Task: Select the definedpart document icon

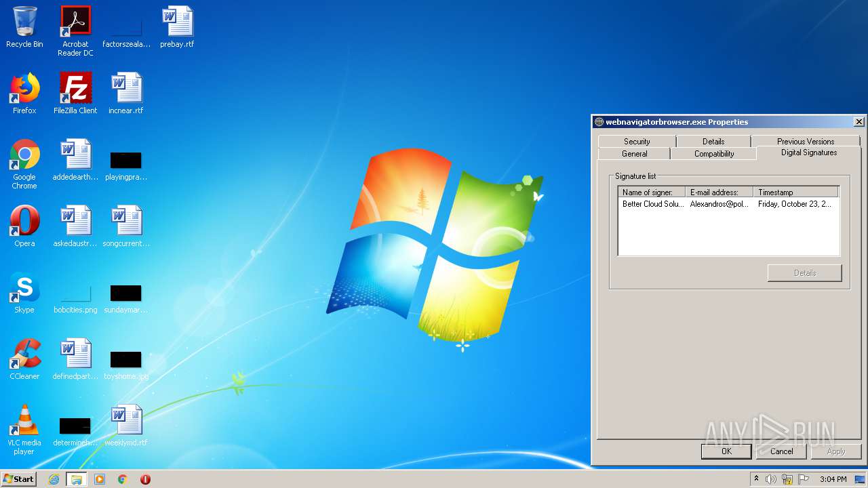Action: (75, 359)
